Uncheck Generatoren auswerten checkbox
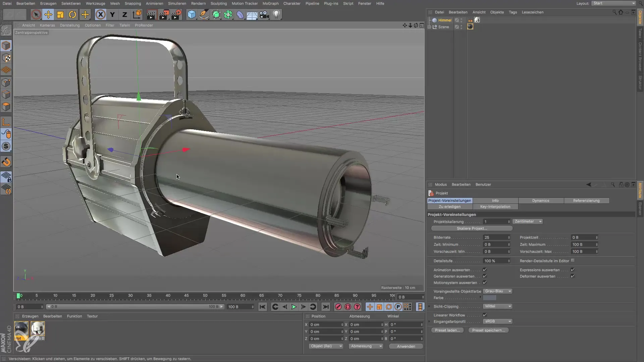Screen dimensions: 644x362 click(x=485, y=276)
